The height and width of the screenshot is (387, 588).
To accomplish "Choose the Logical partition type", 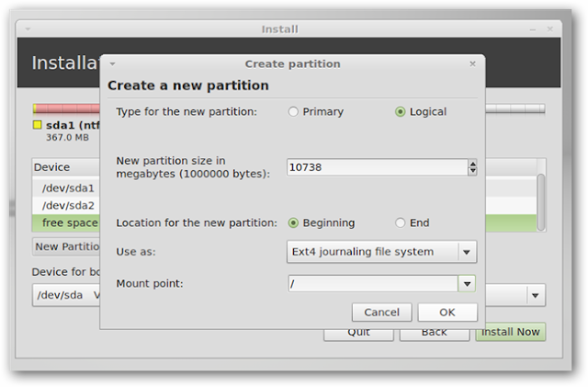I will click(400, 112).
